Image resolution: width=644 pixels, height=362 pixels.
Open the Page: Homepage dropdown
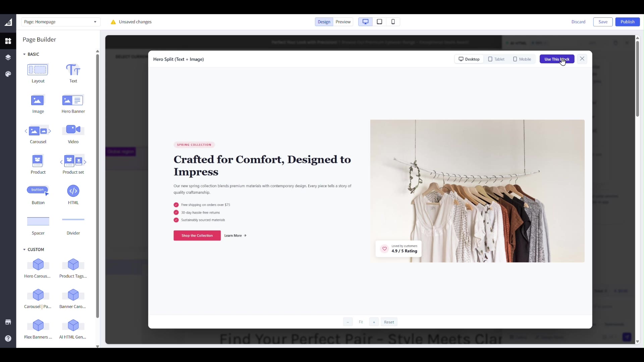61,22
